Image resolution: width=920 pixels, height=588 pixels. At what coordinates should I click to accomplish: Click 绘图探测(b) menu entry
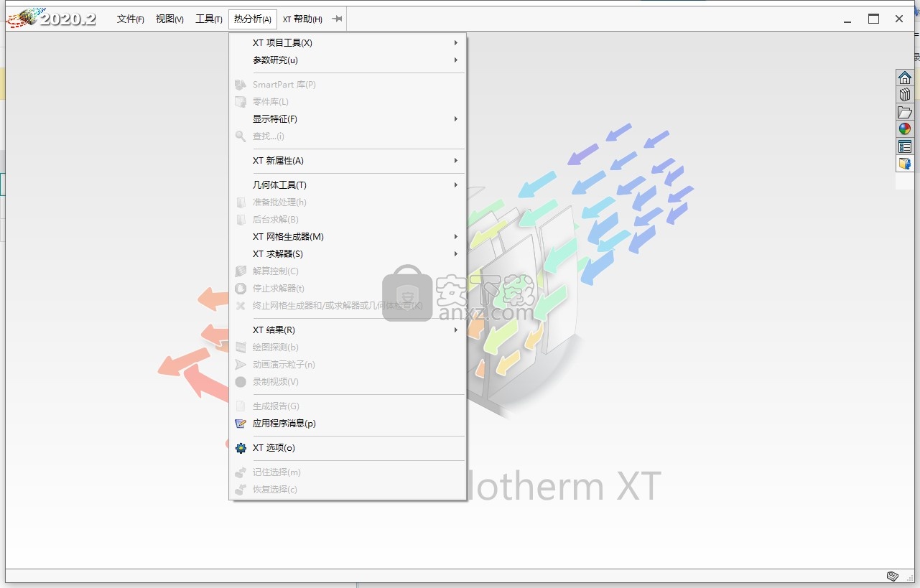348,347
